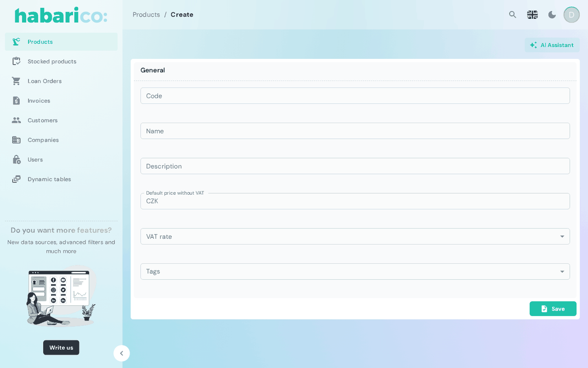Viewport: 588px width, 368px height.
Task: Open the AI Assistant
Action: pyautogui.click(x=552, y=45)
